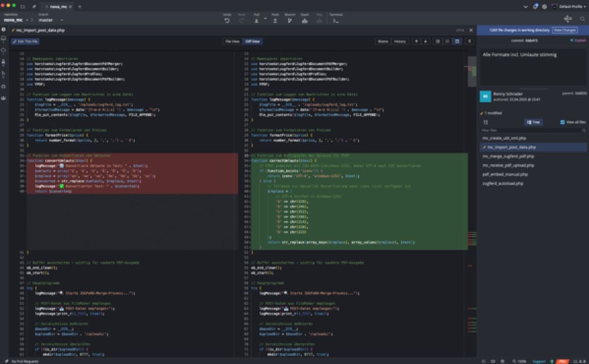Jump to previous change with up arrow
Image resolution: width=589 pixels, height=364 pixels.
click(416, 41)
